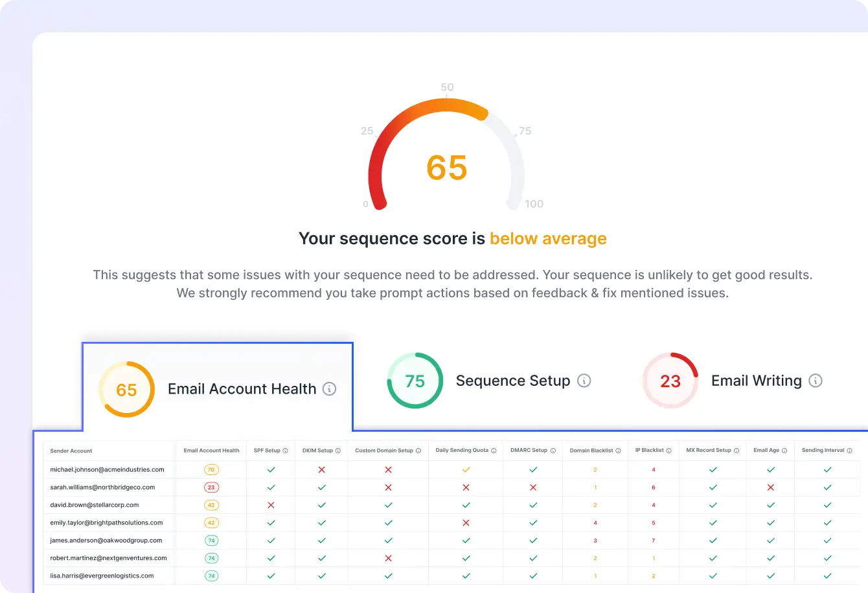Click the Domain Blacklist info icon
This screenshot has width=868, height=593.
(x=619, y=451)
